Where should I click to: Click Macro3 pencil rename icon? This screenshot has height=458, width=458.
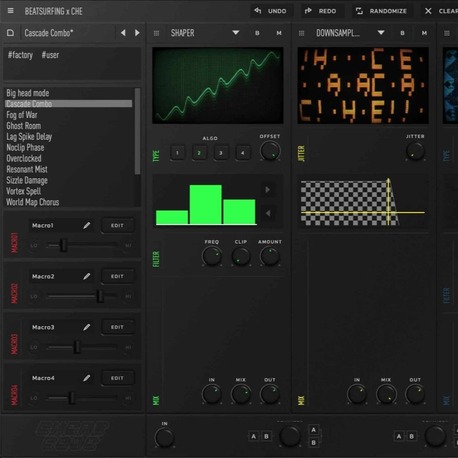tap(87, 327)
